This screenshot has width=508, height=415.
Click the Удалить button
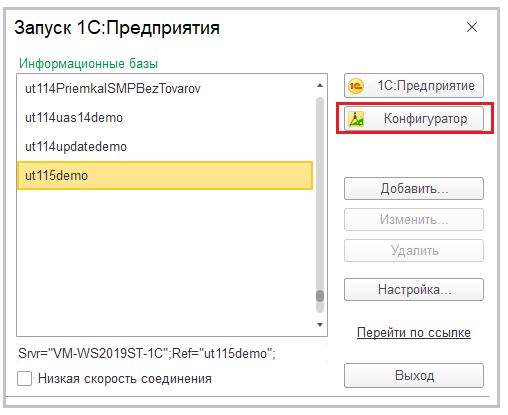click(x=414, y=250)
